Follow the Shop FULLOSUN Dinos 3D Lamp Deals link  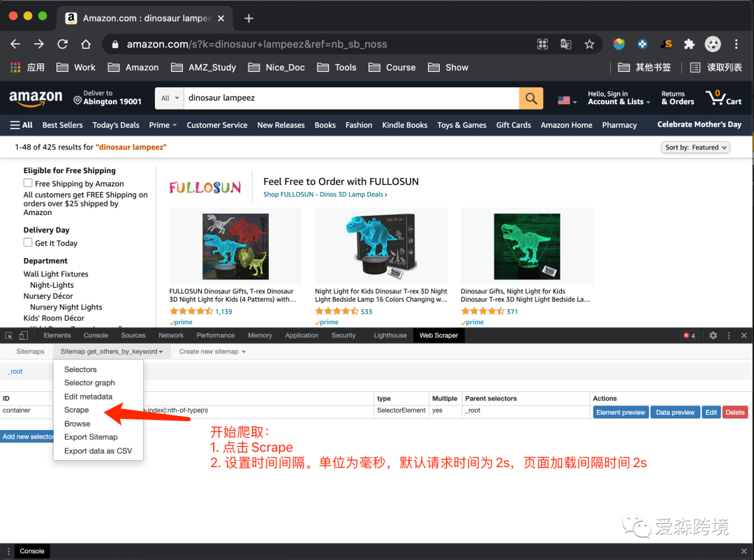click(x=325, y=194)
